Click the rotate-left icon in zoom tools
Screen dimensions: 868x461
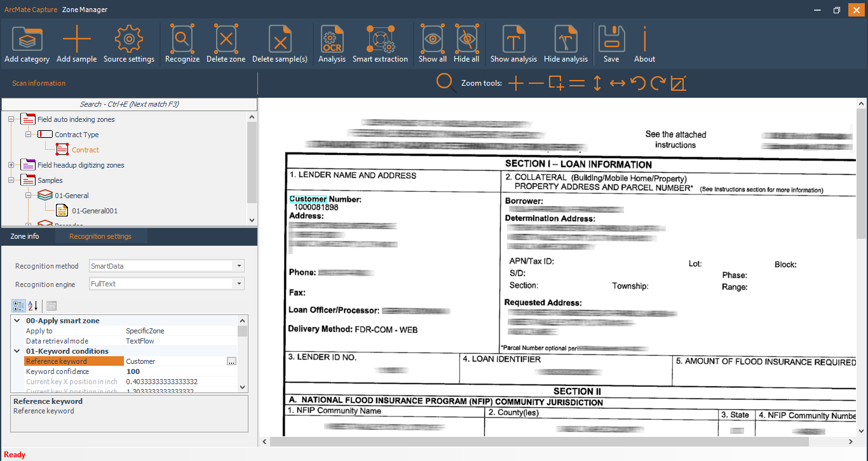[637, 83]
